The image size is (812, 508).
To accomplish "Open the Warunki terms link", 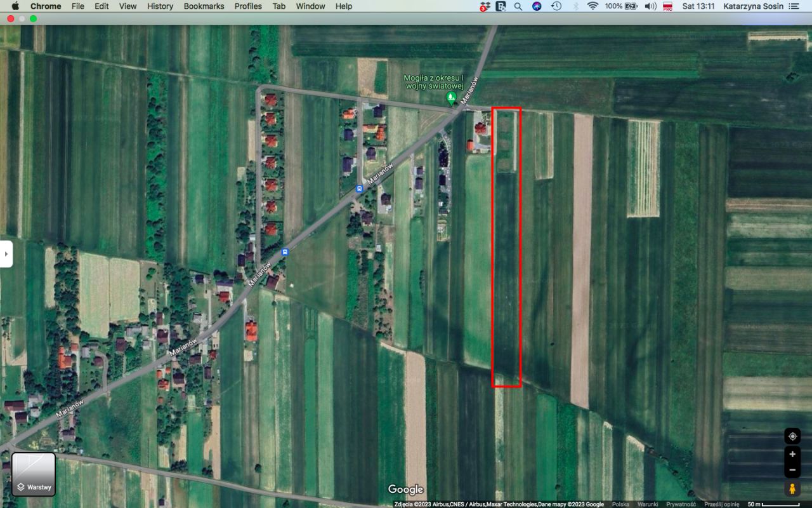I will point(648,504).
